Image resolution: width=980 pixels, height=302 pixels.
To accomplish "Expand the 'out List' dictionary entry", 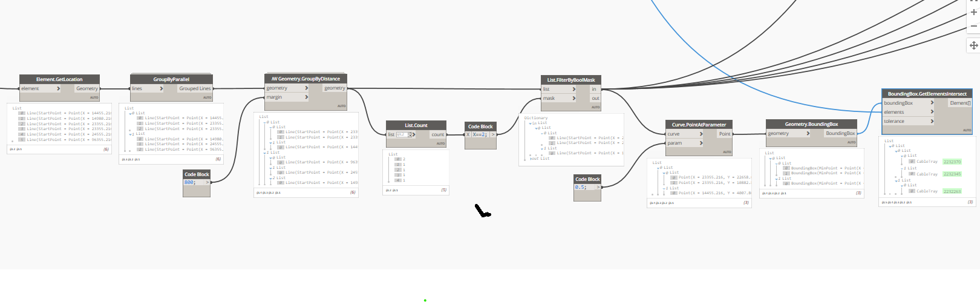I will 531,158.
